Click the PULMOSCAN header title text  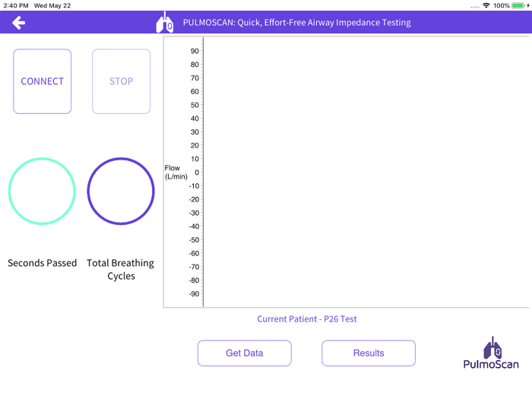click(297, 22)
